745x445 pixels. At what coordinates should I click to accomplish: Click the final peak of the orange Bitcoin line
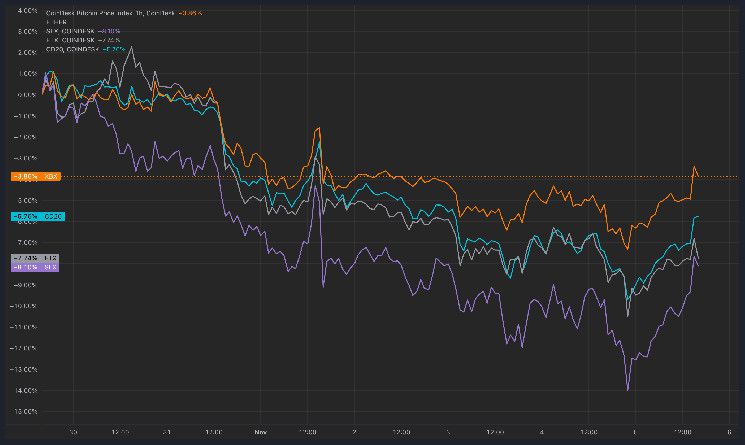[x=695, y=167]
